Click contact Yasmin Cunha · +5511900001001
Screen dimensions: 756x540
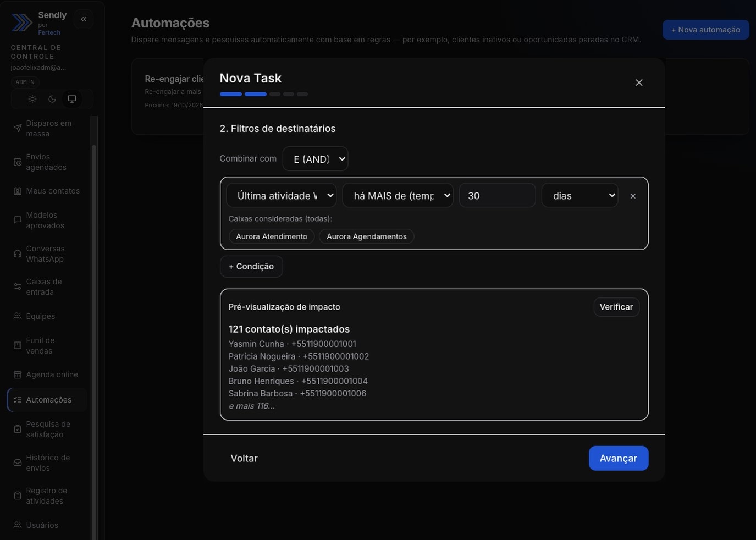pyautogui.click(x=293, y=344)
